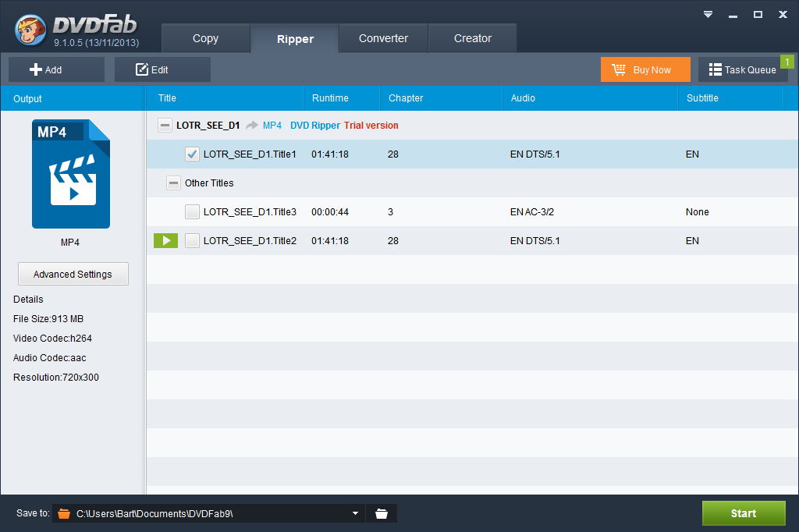Start the ripping process
799x532 pixels.
pos(744,513)
